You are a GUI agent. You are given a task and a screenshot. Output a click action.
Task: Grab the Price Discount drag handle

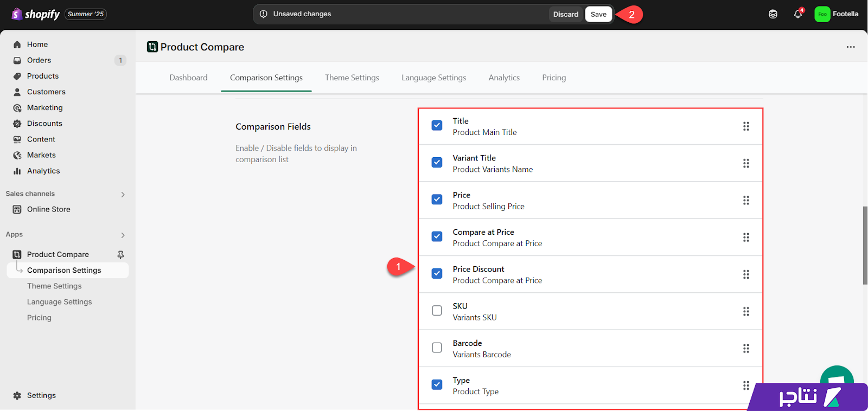tap(746, 274)
